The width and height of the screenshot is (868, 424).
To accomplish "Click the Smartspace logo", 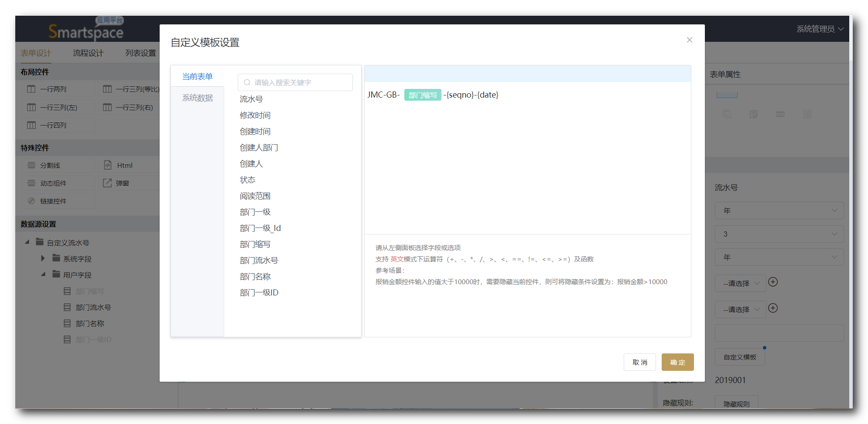I will [86, 29].
